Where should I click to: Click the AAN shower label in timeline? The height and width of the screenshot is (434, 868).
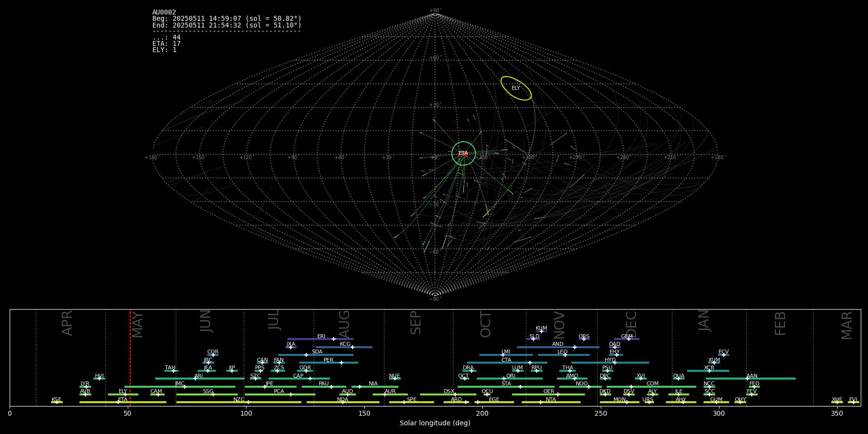point(752,376)
